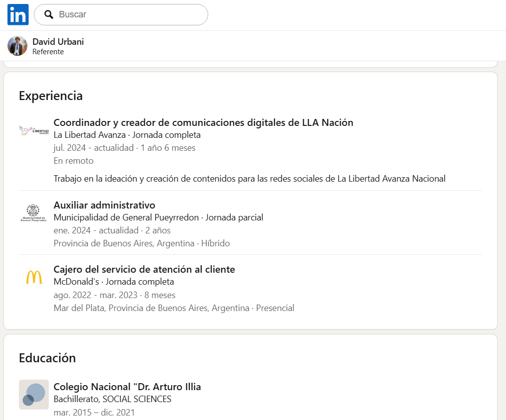506x420 pixels.
Task: Open the Coordinador y creador de comunicaciones position
Action: tap(203, 122)
